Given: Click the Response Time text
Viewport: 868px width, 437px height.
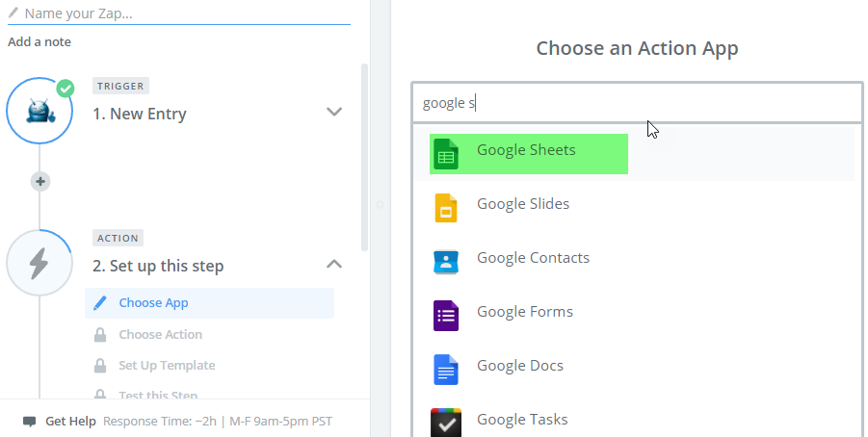Looking at the screenshot, I should 218,422.
